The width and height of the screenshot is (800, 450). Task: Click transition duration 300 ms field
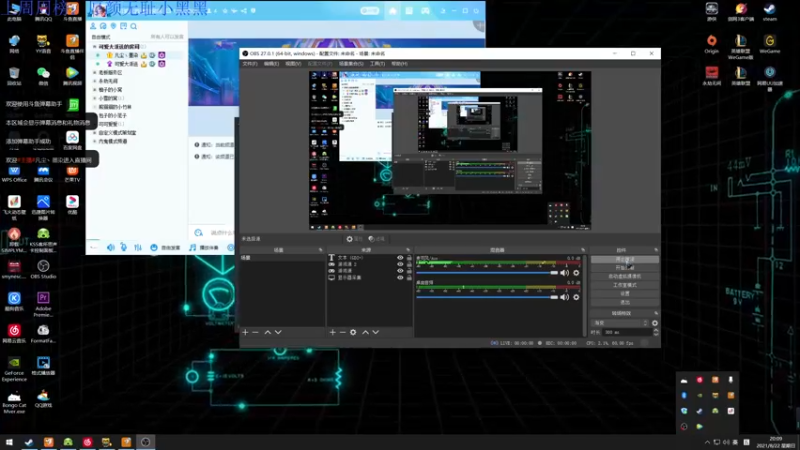pos(627,332)
